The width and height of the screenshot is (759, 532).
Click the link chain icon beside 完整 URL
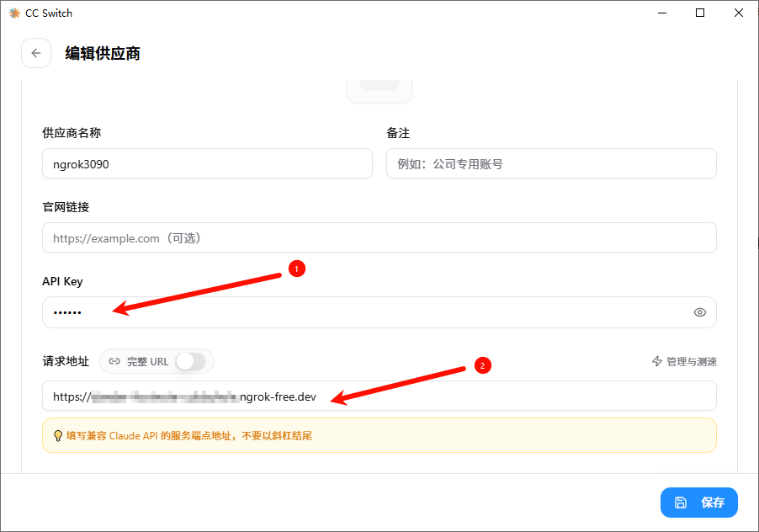114,361
